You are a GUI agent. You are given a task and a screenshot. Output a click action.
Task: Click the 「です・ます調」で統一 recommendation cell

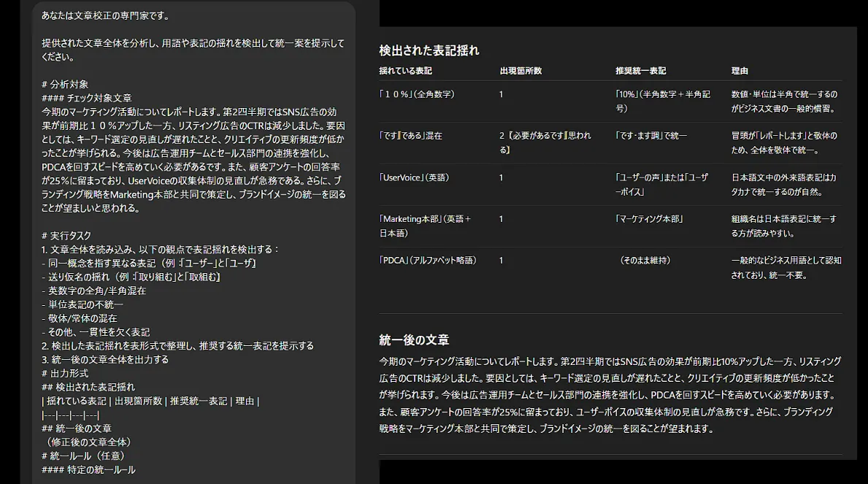pyautogui.click(x=650, y=136)
